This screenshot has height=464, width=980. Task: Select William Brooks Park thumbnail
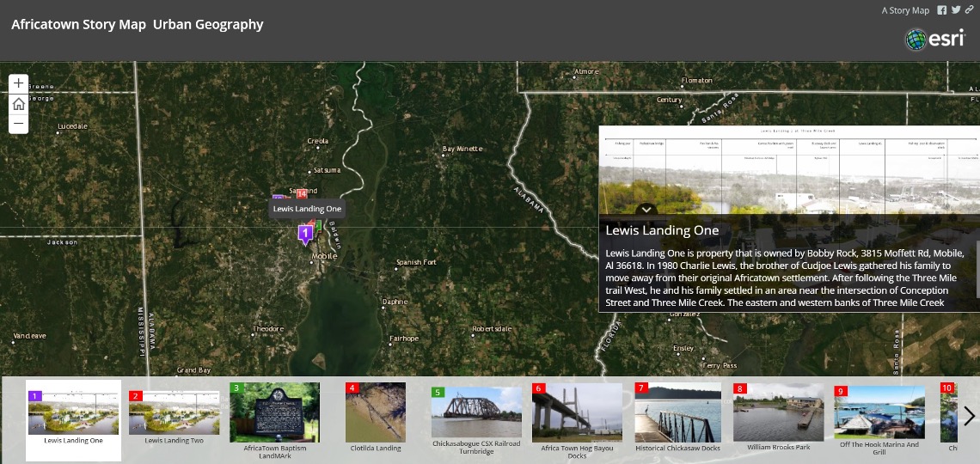(x=778, y=417)
